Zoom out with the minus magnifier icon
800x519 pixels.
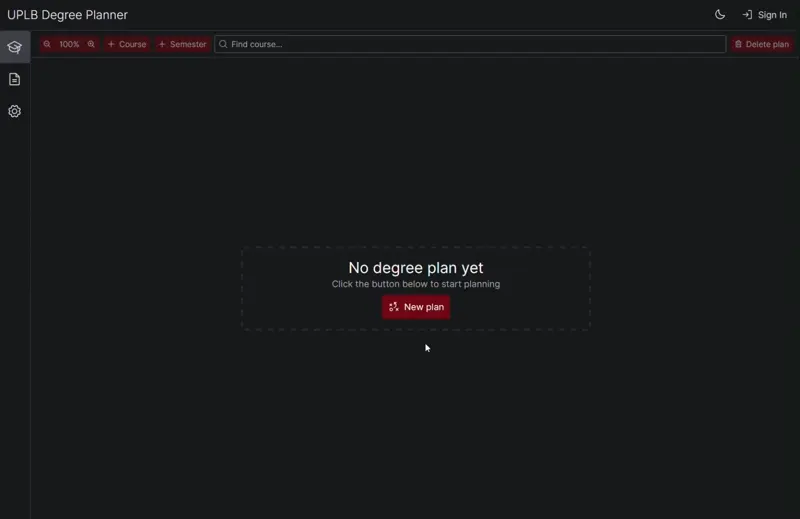(47, 44)
